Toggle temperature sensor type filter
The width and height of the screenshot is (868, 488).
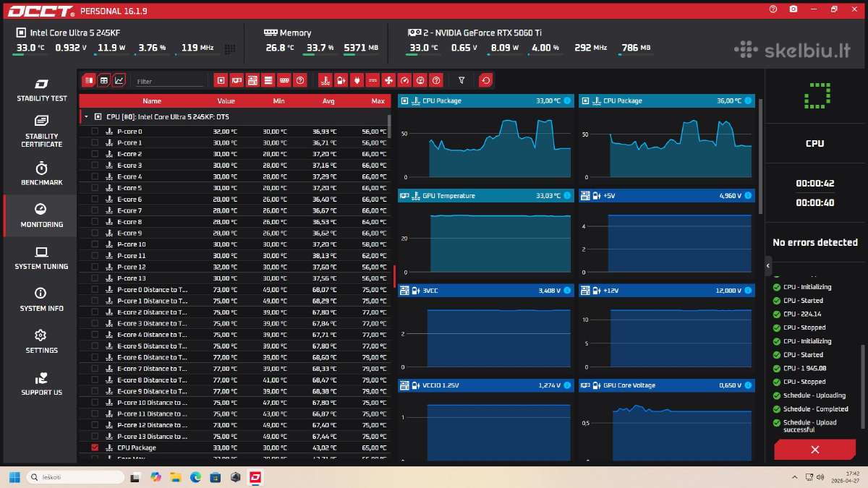(x=325, y=80)
